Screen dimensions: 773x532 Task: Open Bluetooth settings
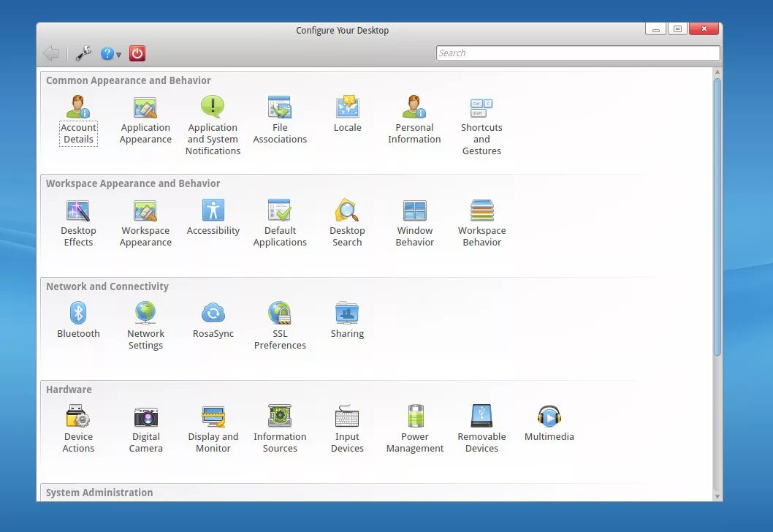(78, 321)
